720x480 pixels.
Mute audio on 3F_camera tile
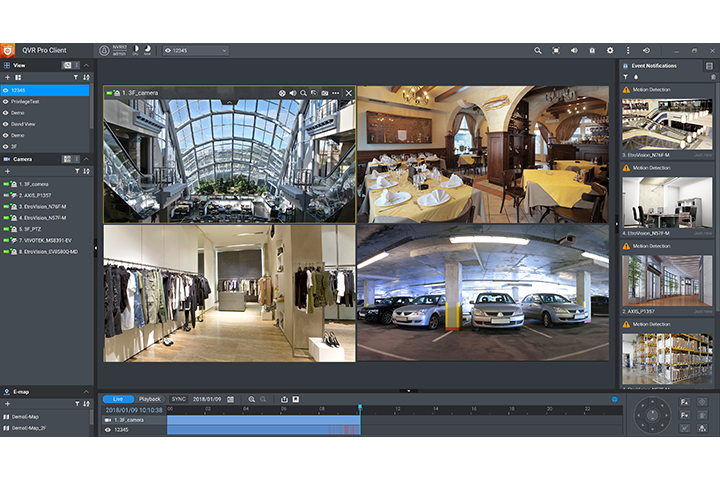coord(294,93)
